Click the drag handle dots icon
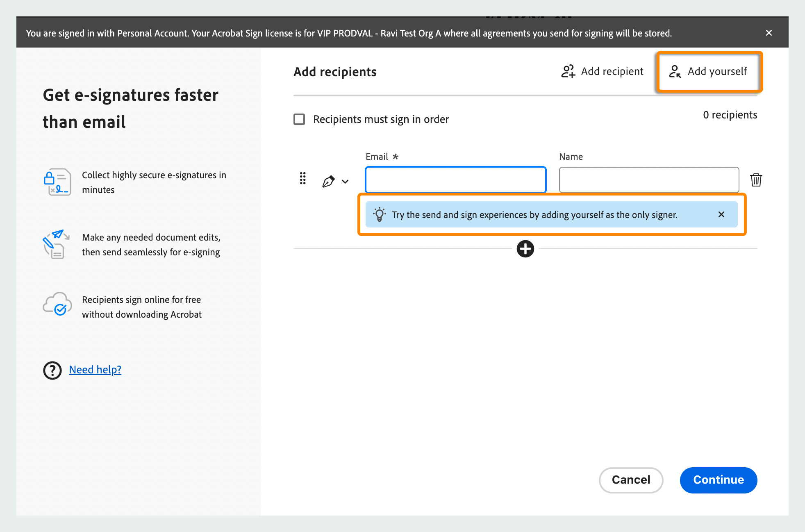The width and height of the screenshot is (805, 532). 302,179
